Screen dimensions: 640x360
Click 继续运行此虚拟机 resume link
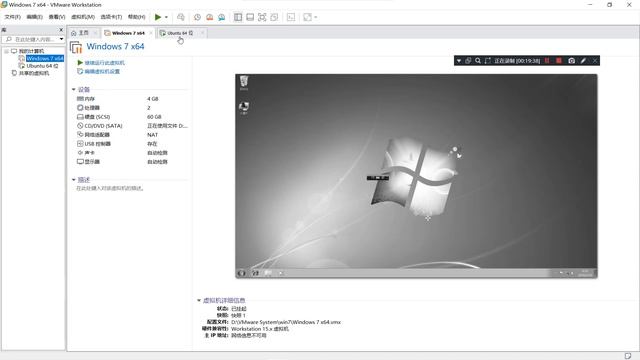104,63
